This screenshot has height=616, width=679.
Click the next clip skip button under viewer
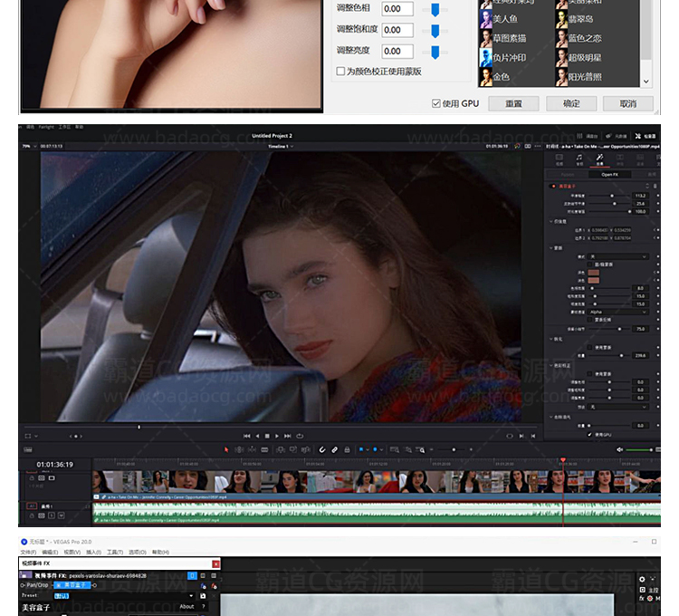pyautogui.click(x=521, y=436)
